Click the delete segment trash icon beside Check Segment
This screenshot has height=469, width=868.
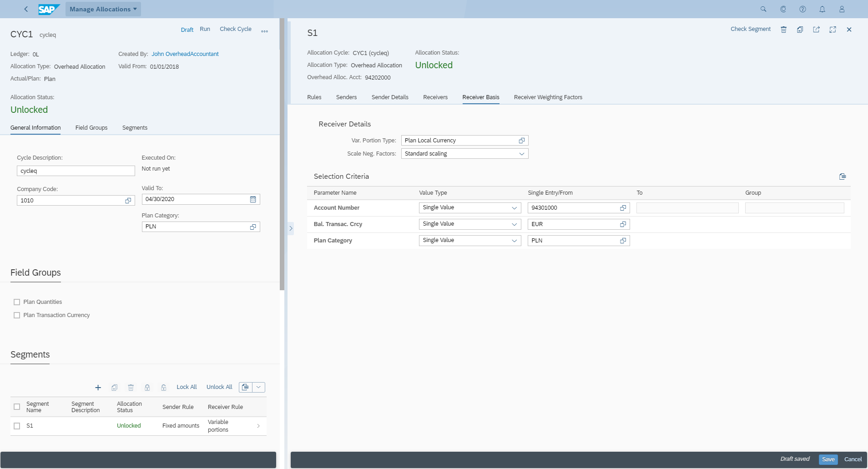tap(783, 30)
